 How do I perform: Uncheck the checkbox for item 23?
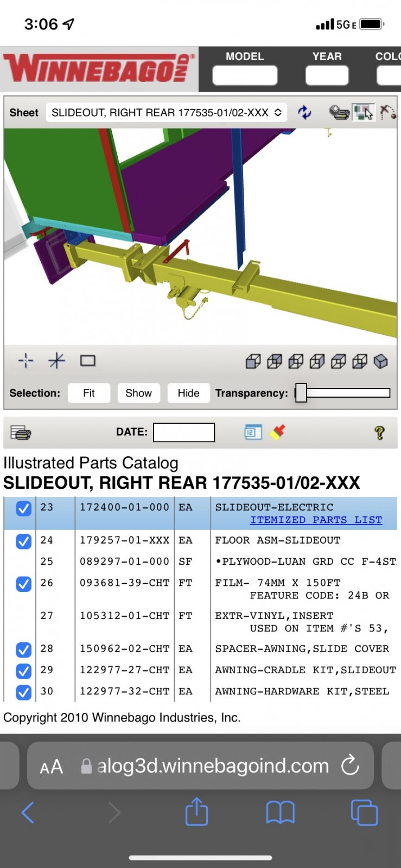coord(23,508)
